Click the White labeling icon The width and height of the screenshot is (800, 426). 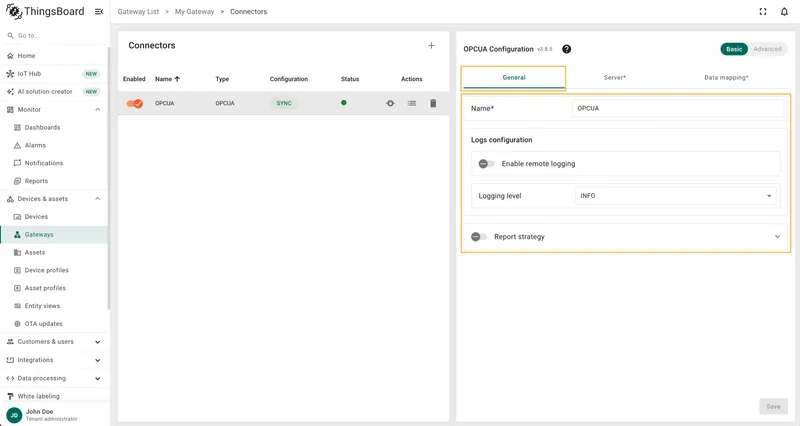point(10,396)
